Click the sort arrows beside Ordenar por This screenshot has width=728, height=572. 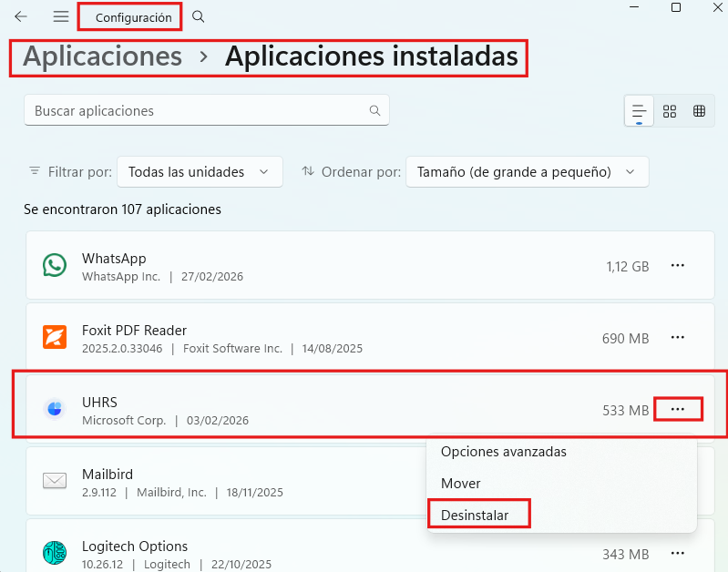point(308,171)
